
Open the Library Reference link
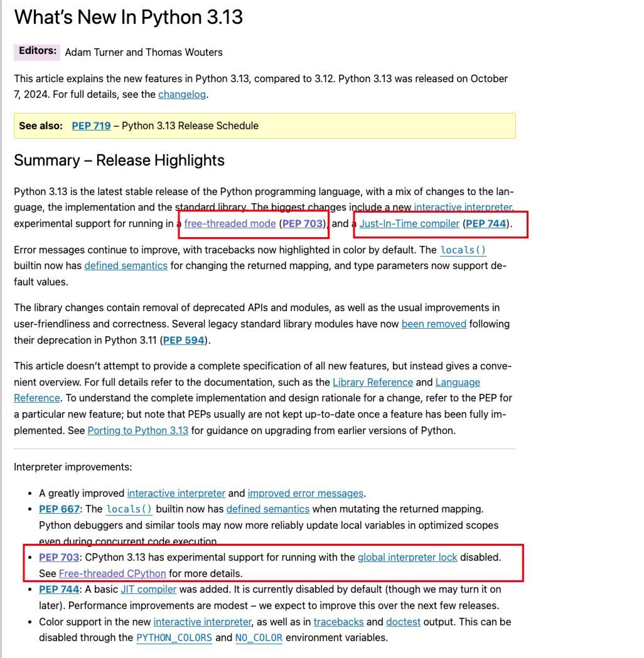point(373,382)
